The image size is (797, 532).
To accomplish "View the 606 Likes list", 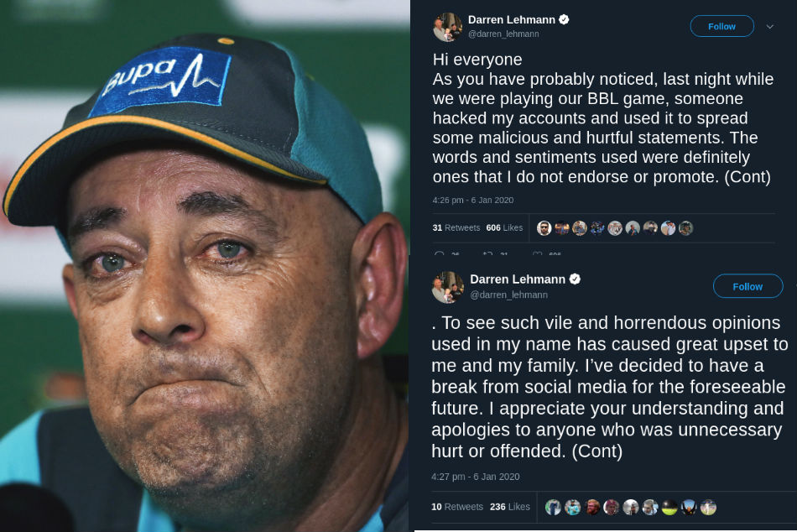I will coord(504,228).
